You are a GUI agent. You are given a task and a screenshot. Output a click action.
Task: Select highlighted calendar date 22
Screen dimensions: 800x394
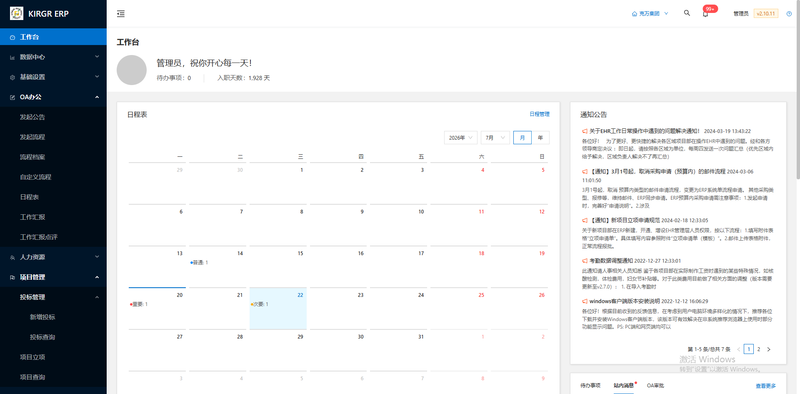(278, 308)
